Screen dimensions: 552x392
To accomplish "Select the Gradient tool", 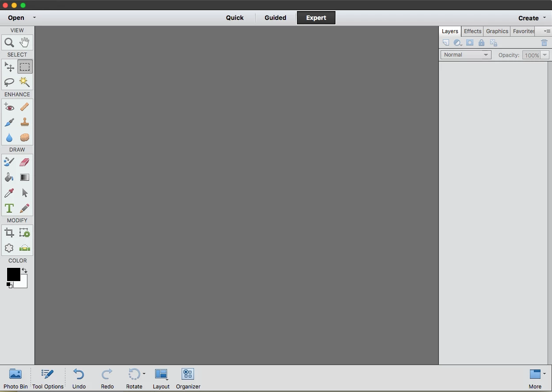I will [x=25, y=178].
